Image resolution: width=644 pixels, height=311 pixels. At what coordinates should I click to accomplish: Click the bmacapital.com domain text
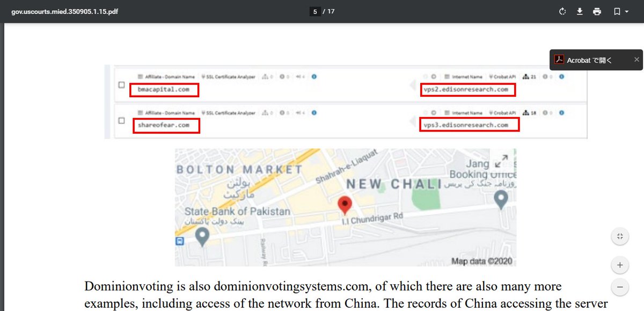point(164,90)
